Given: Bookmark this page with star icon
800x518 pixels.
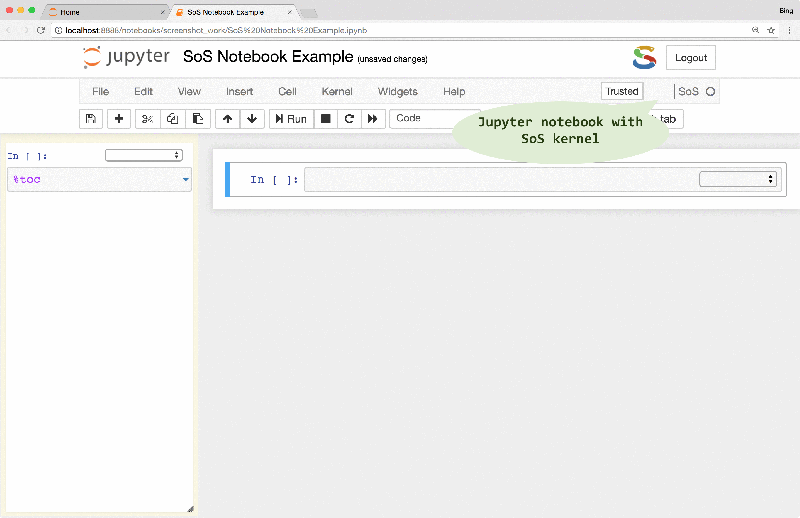Looking at the screenshot, I should tap(771, 30).
